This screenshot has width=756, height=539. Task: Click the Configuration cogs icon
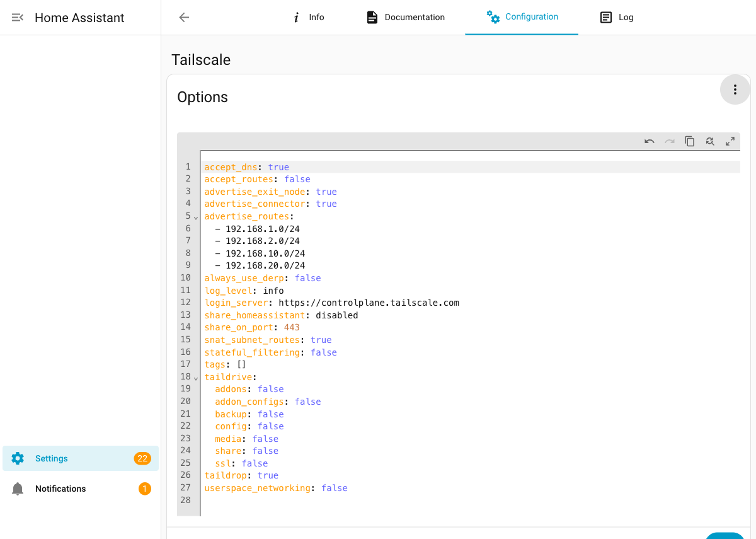pos(493,17)
